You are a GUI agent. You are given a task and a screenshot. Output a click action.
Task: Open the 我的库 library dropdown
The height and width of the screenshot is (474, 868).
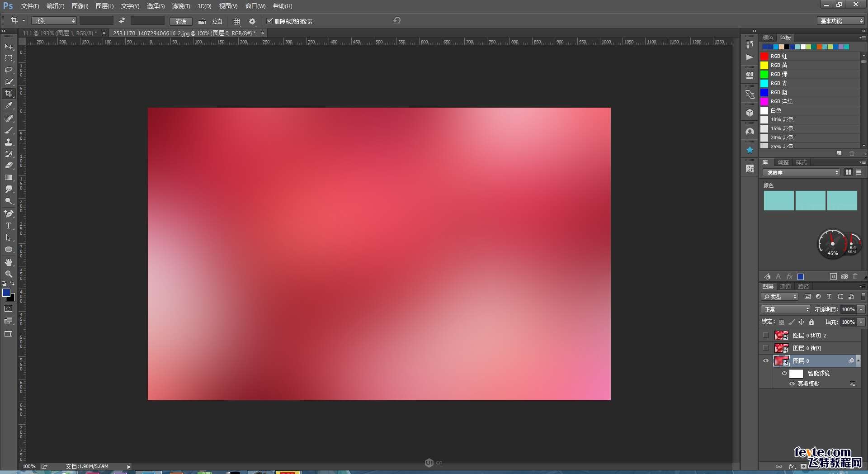coord(801,172)
